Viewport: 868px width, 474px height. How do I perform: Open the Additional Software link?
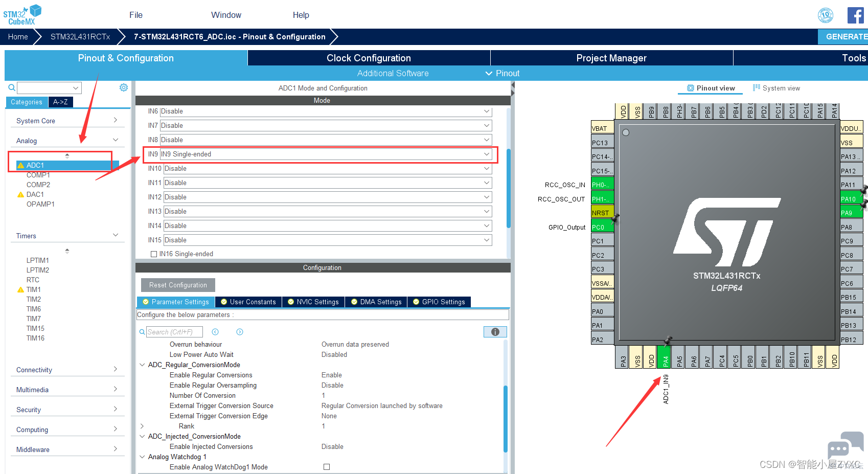[x=393, y=73]
